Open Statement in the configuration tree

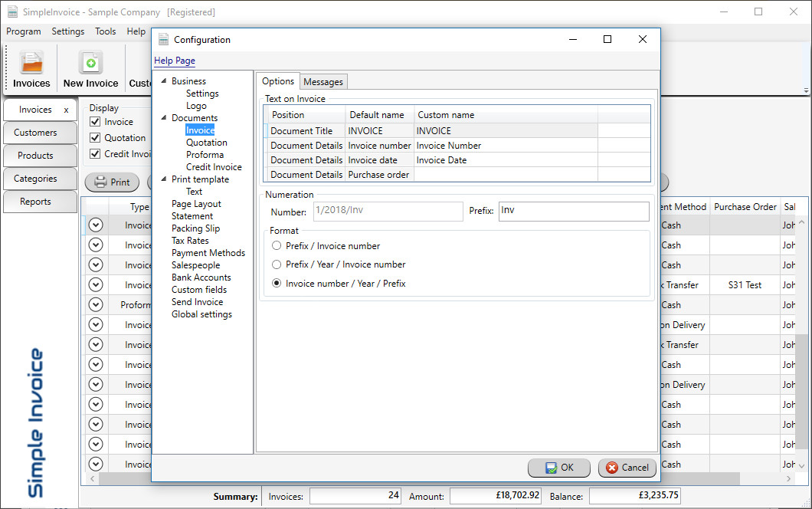coord(192,216)
